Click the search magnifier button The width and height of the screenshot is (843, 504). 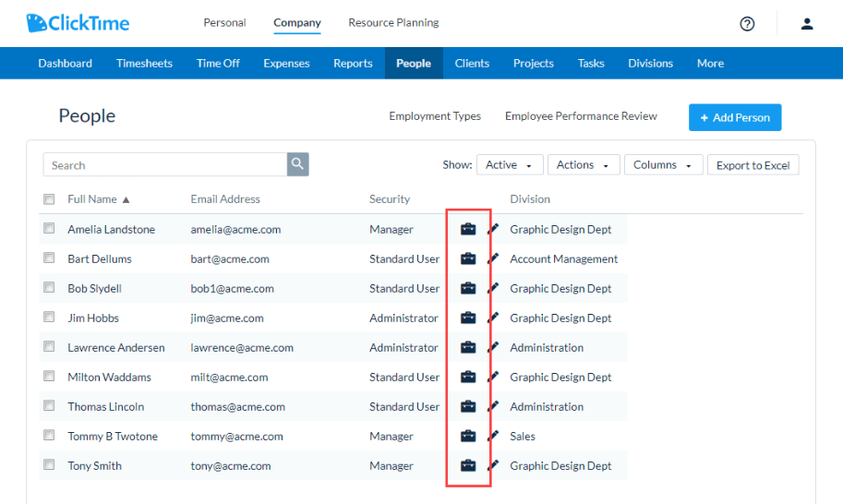298,164
